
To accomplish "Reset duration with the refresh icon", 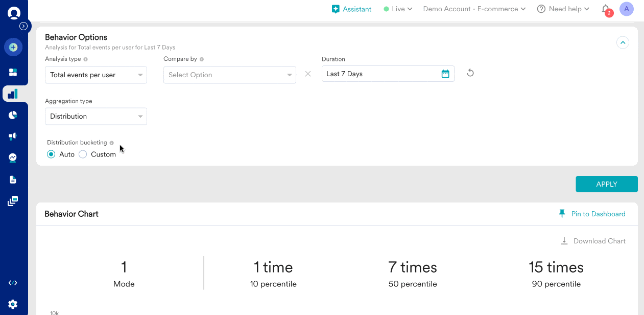I will [x=470, y=73].
